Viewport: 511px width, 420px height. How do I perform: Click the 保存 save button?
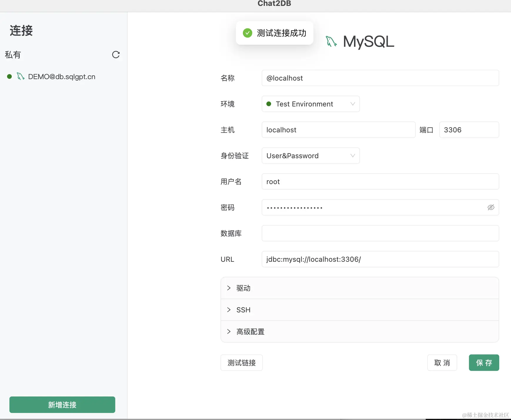(x=484, y=363)
